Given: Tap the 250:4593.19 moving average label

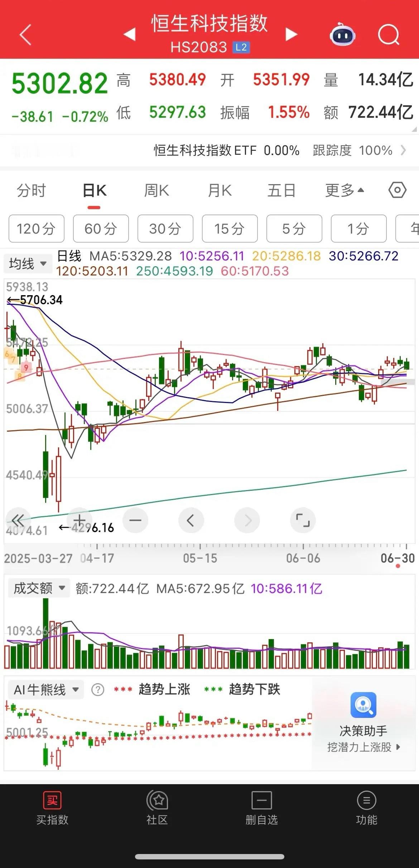Looking at the screenshot, I should pos(175,271).
